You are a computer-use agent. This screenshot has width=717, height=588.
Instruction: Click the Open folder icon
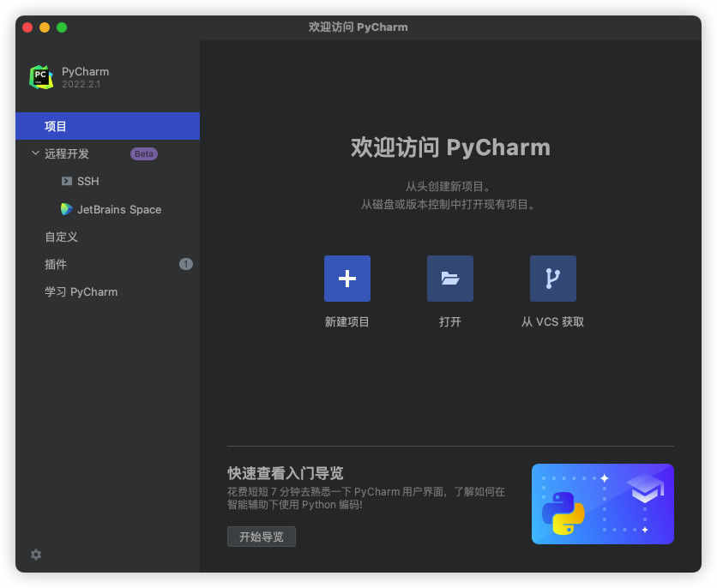450,279
